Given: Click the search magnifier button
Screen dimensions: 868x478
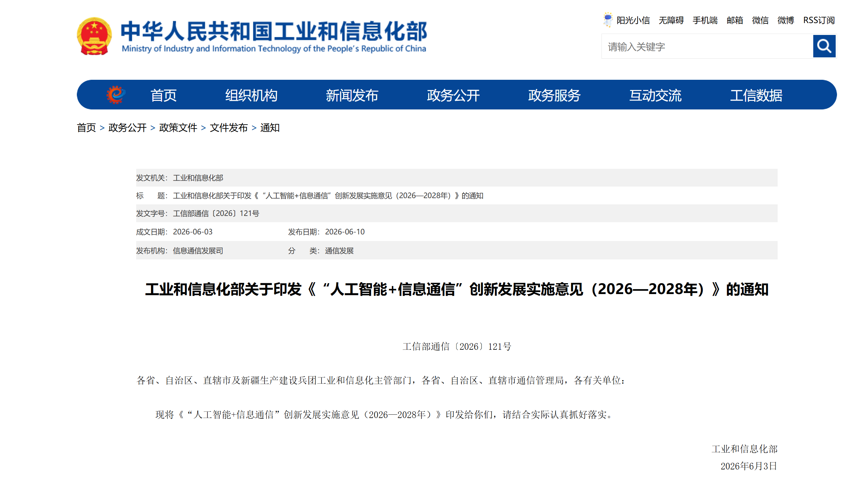Looking at the screenshot, I should click(x=824, y=46).
